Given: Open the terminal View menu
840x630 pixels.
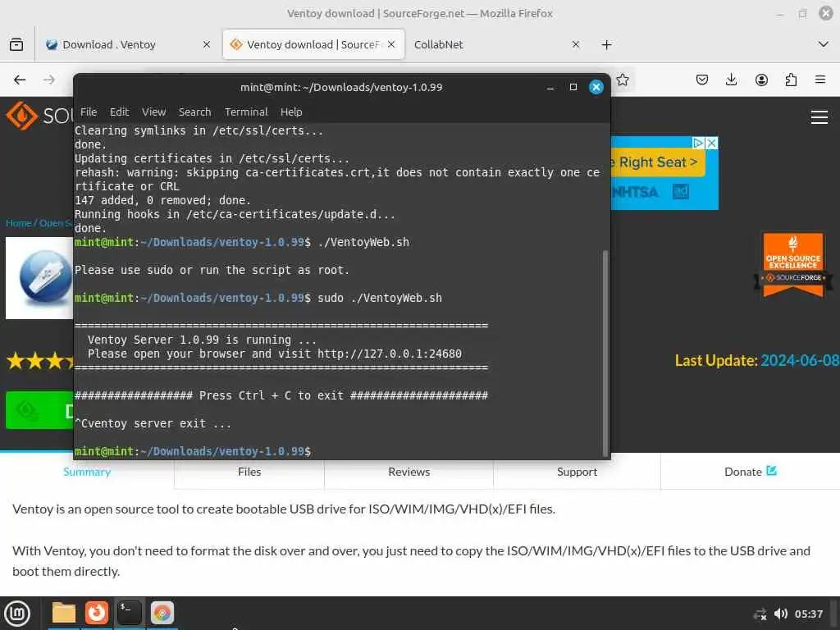Looking at the screenshot, I should point(153,112).
